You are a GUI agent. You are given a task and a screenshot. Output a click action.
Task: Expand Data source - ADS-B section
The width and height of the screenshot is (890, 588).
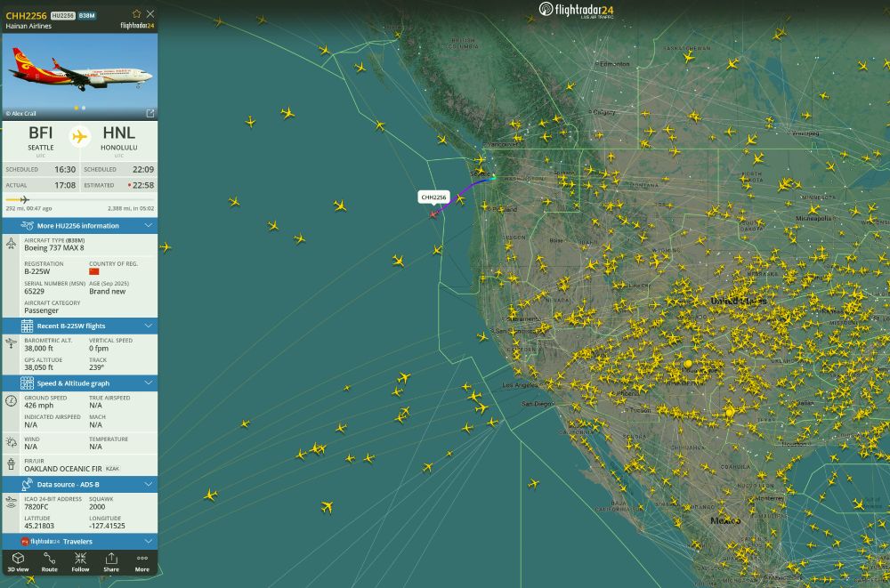80,484
